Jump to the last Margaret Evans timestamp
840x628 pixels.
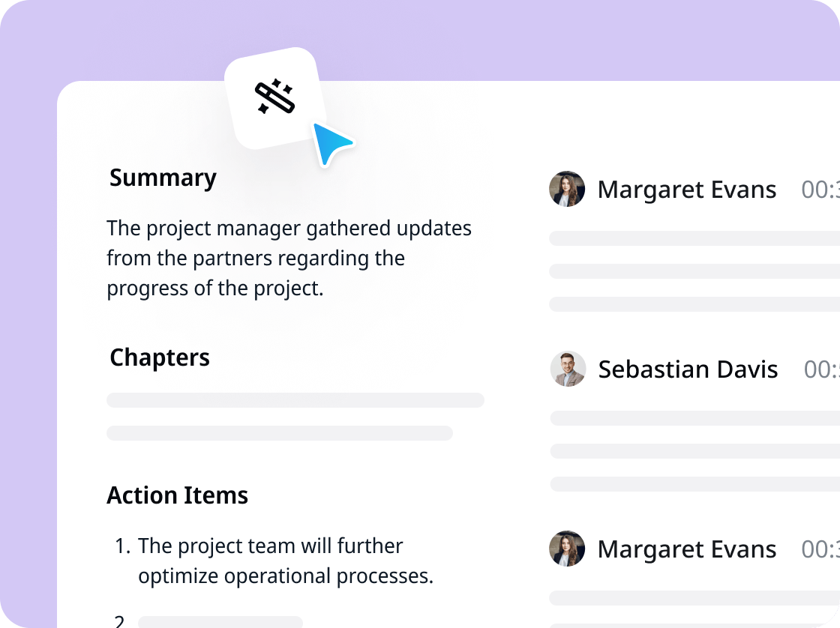[820, 549]
